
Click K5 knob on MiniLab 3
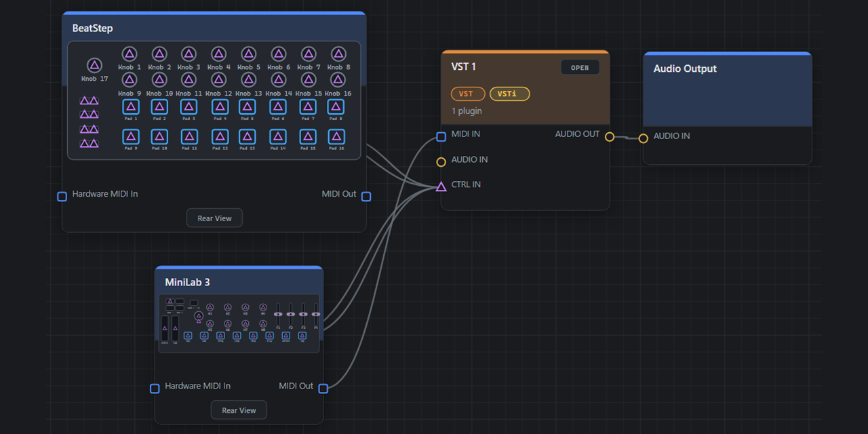pyautogui.click(x=210, y=323)
